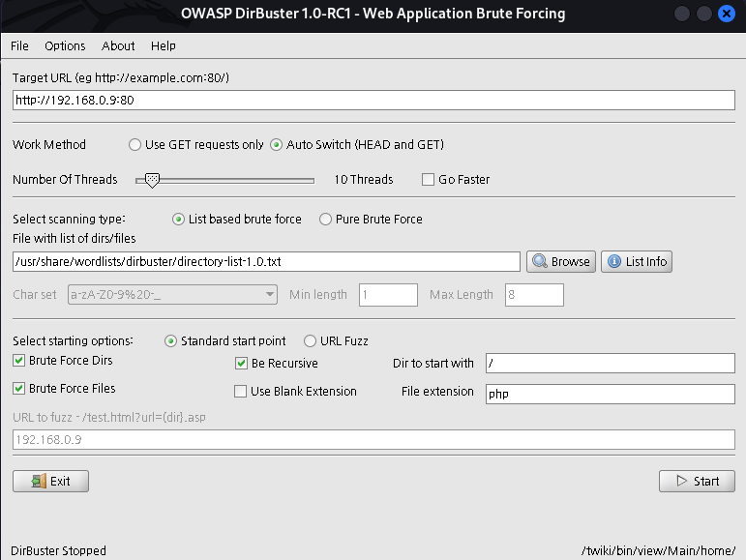Open the File menu
This screenshot has width=746, height=560.
pyautogui.click(x=19, y=46)
